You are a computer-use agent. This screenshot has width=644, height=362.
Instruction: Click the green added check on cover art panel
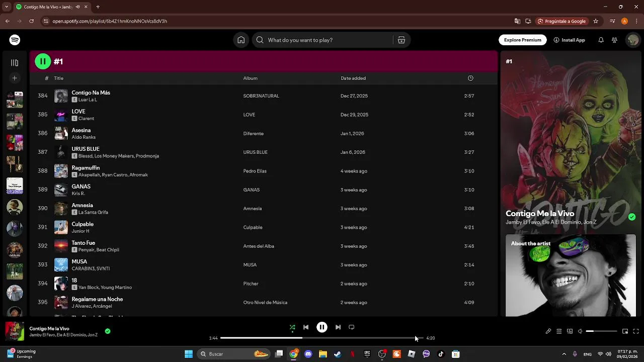tap(632, 217)
